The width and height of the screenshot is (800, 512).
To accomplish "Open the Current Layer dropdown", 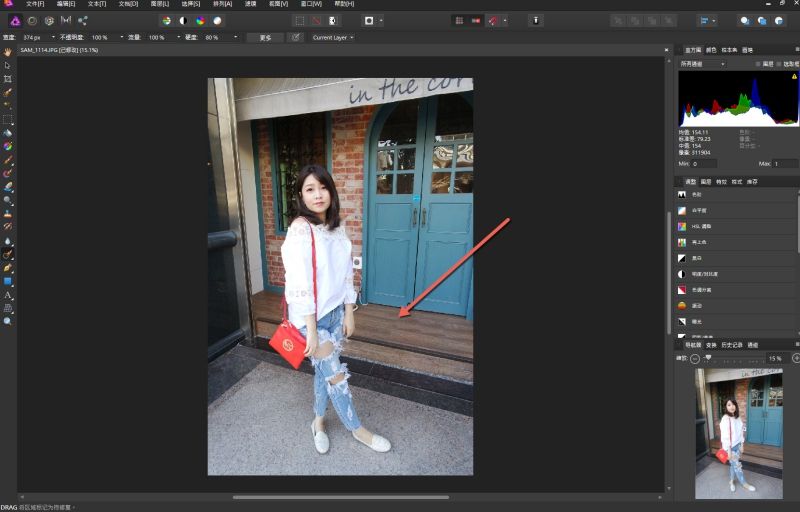I will pos(333,37).
